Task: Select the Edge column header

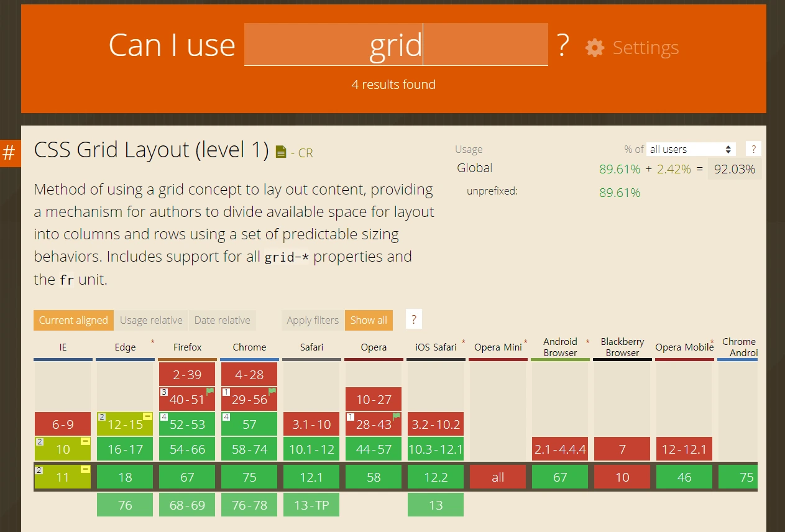Action: point(125,347)
